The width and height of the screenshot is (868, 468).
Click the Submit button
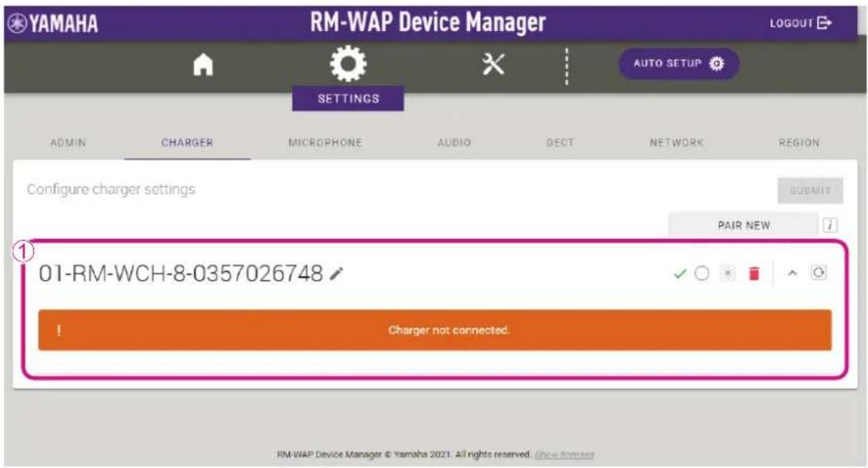click(811, 191)
